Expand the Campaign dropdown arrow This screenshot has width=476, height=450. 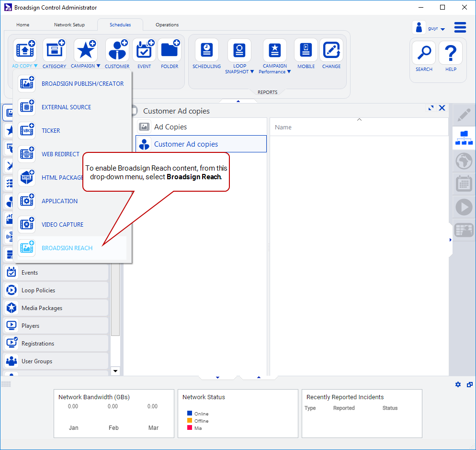[98, 66]
